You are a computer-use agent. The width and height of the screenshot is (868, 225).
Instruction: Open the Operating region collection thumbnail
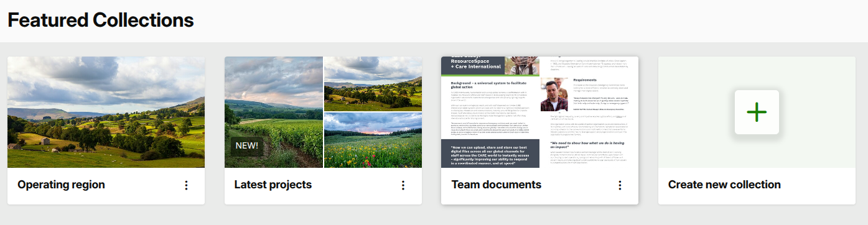click(x=106, y=112)
